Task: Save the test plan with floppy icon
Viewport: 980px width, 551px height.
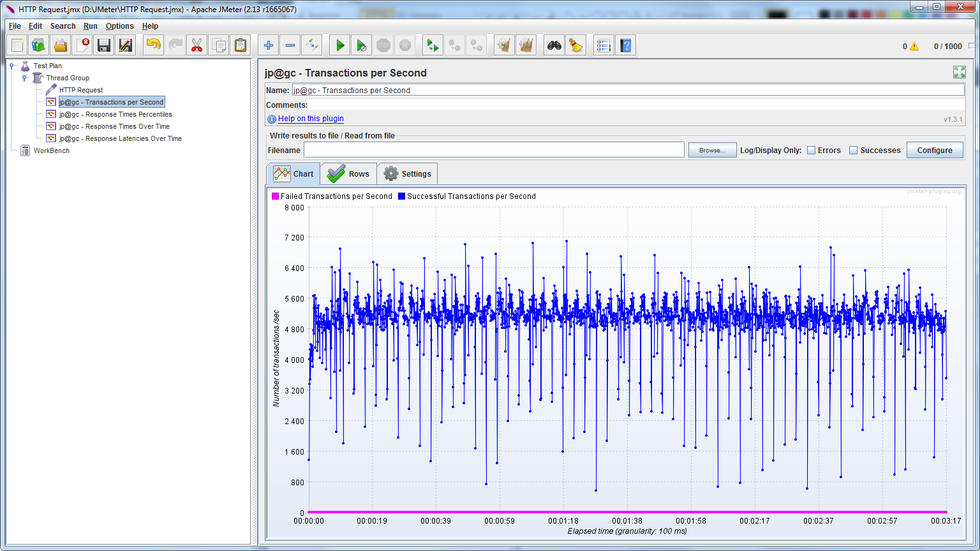Action: click(x=104, y=45)
